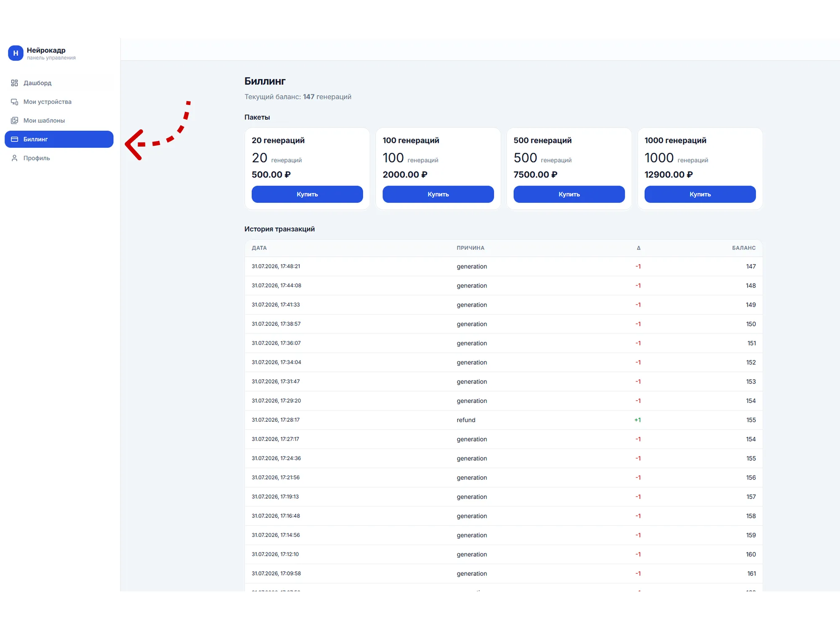This screenshot has height=630, width=840.
Task: Click the 12900.00 ₽ price
Action: tap(669, 174)
